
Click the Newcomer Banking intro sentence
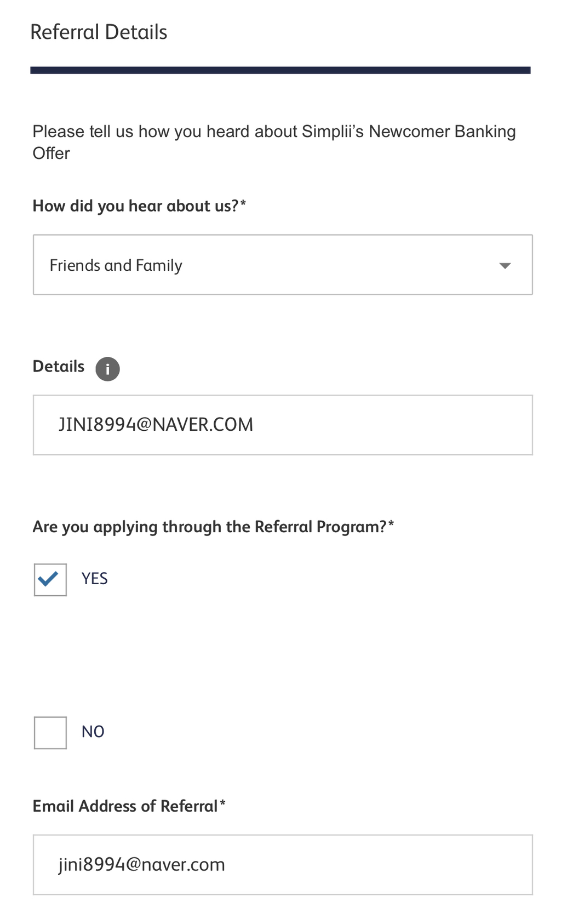click(274, 132)
